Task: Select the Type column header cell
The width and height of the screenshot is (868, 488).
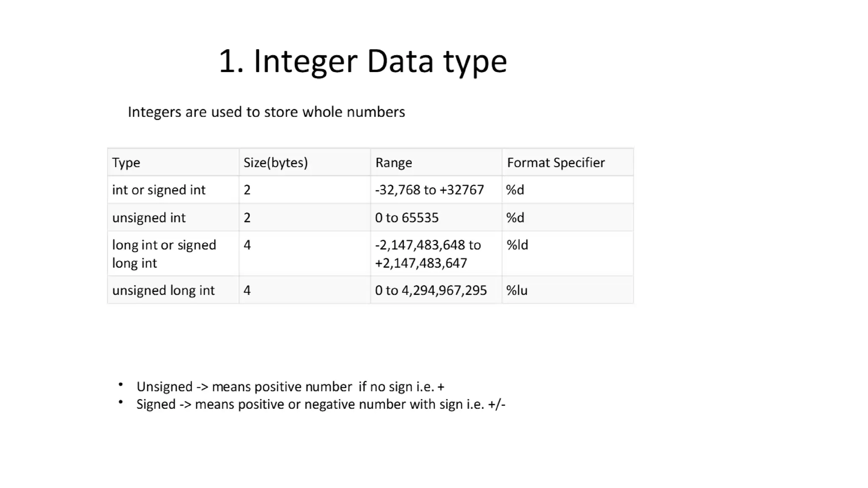Action: (x=173, y=162)
